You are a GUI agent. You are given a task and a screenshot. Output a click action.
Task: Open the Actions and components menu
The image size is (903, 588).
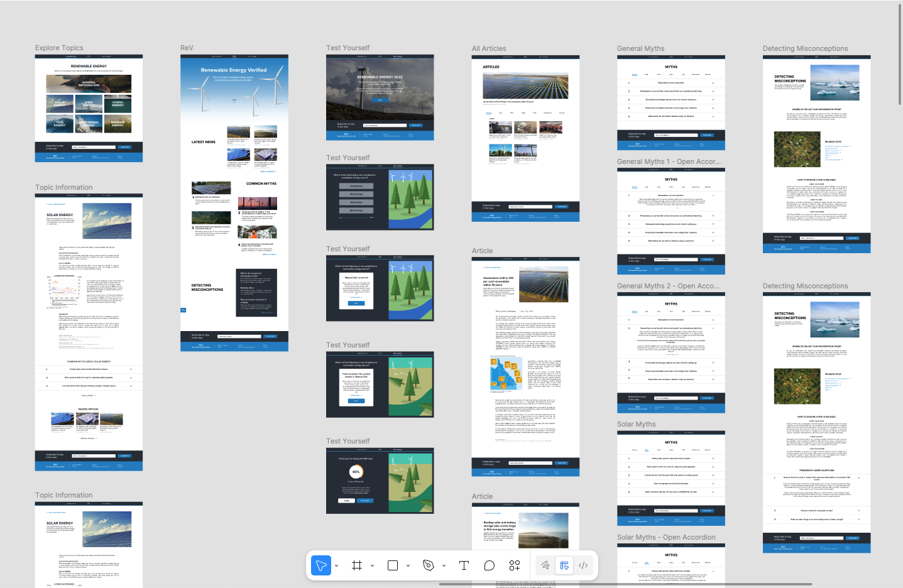[515, 565]
